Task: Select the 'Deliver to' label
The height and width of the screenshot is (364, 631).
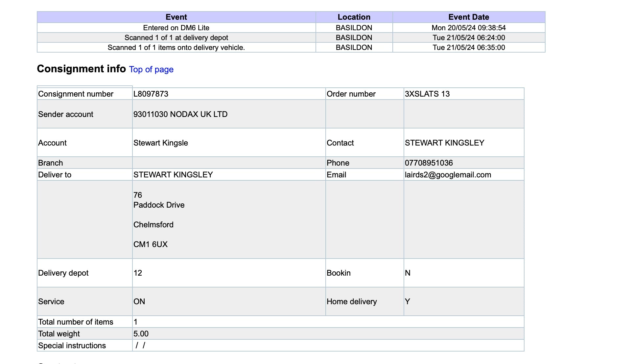Action: click(x=55, y=175)
